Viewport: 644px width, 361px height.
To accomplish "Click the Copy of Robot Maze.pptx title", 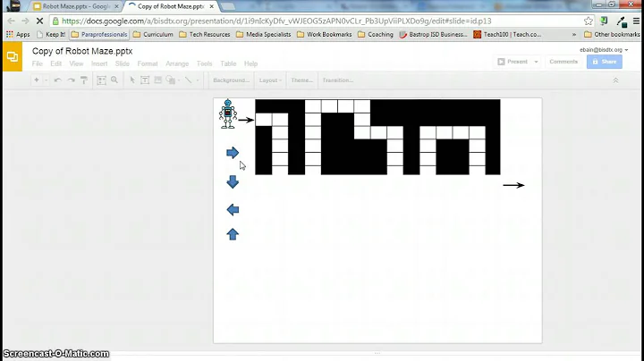I will click(82, 51).
